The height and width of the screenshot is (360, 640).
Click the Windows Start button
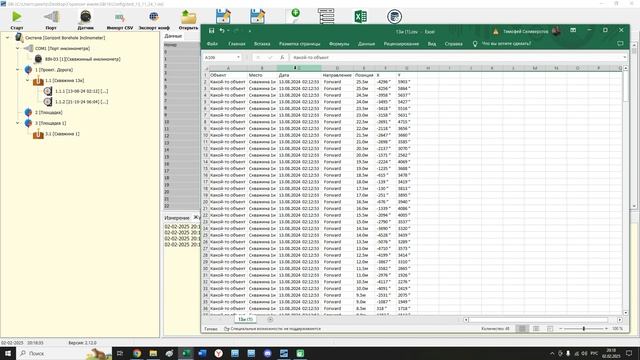[x=8, y=353]
